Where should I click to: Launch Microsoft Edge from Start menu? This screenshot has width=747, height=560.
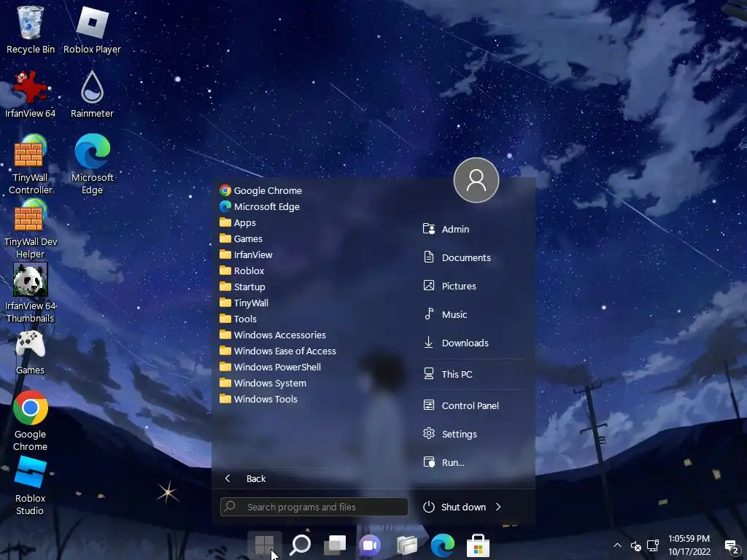pyautogui.click(x=260, y=206)
